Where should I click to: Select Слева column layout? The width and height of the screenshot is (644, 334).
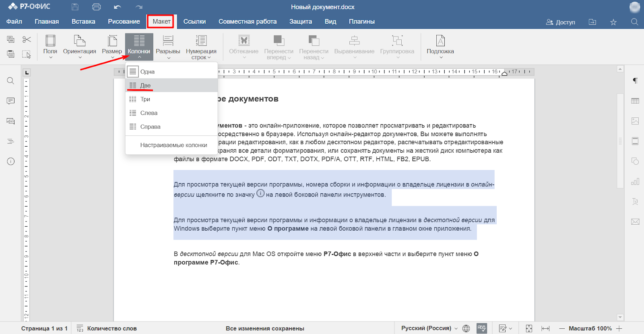point(171,113)
